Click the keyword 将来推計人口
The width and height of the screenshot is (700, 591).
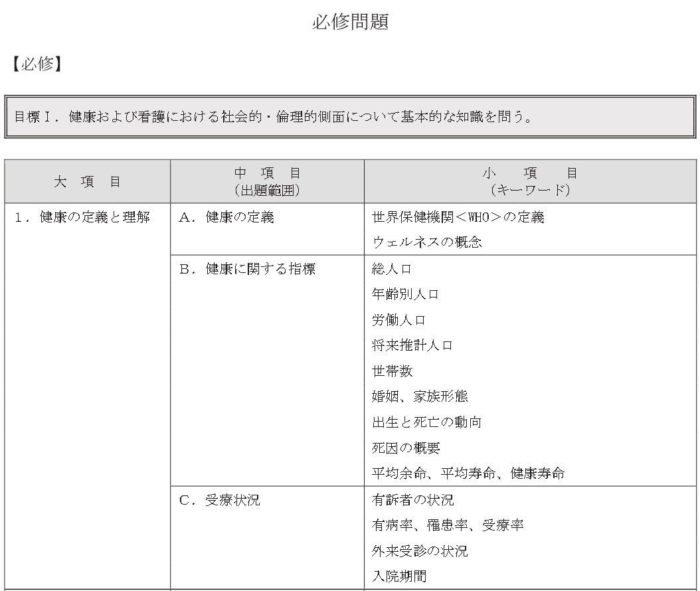[x=412, y=345]
